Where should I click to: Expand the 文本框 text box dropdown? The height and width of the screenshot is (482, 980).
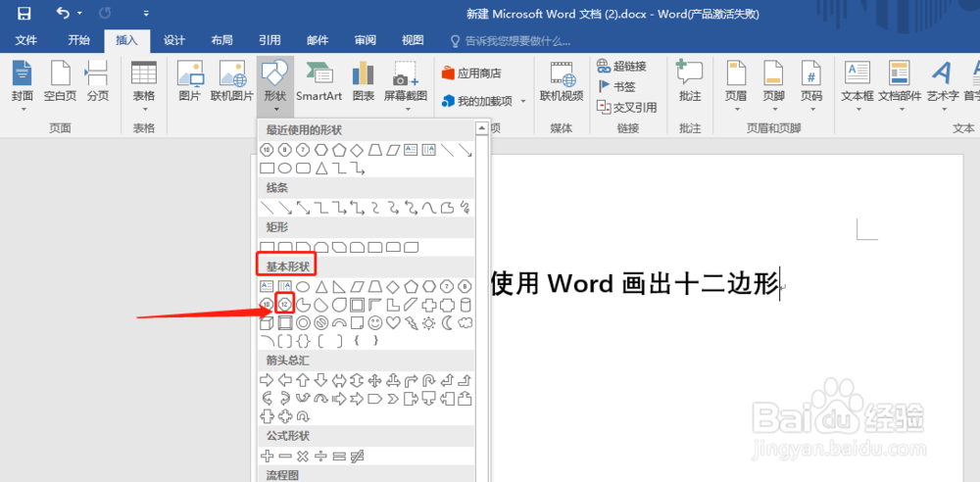pos(857,110)
